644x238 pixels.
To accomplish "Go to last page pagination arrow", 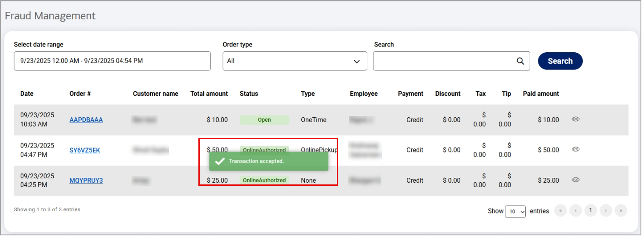I will pyautogui.click(x=621, y=211).
